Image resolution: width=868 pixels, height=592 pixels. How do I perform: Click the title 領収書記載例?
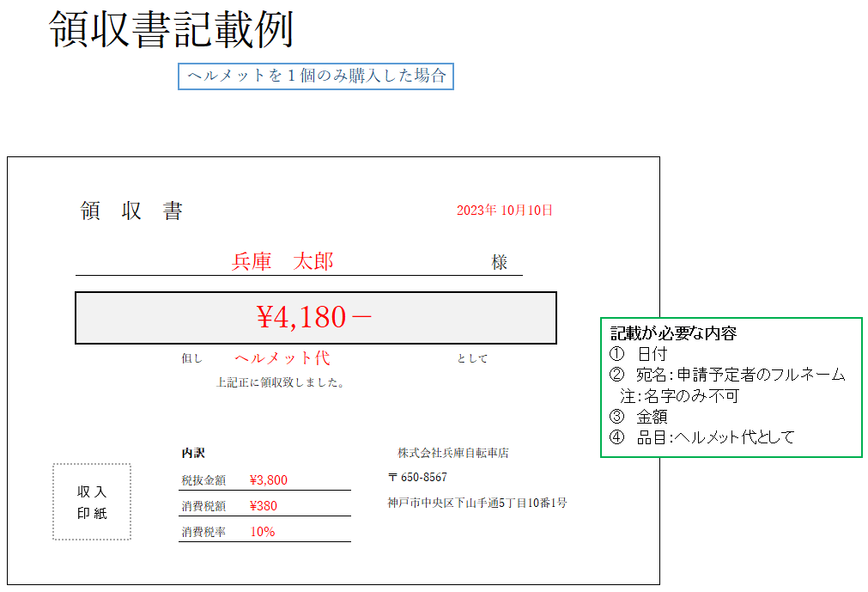(x=173, y=31)
